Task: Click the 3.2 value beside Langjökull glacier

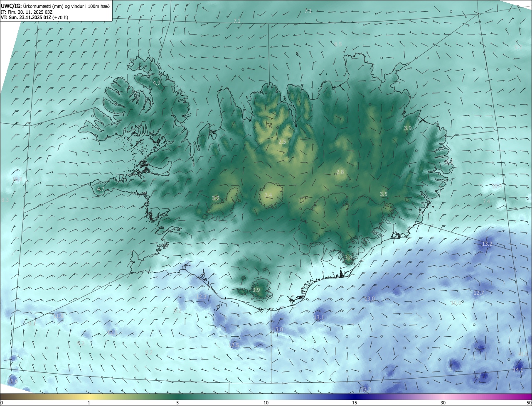Action: (x=216, y=198)
